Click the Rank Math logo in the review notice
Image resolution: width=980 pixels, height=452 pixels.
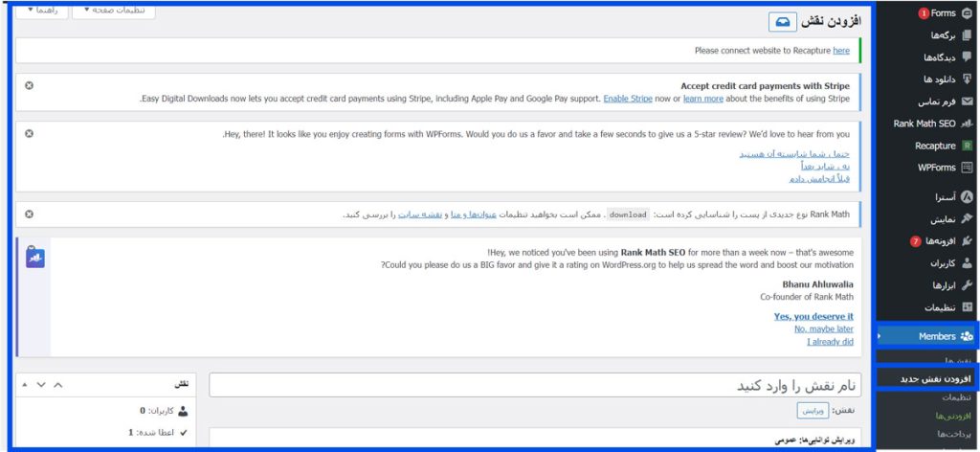(35, 258)
